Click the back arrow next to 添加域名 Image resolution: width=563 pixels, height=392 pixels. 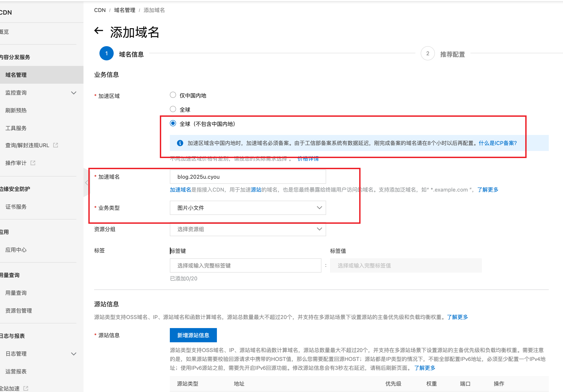click(x=99, y=31)
